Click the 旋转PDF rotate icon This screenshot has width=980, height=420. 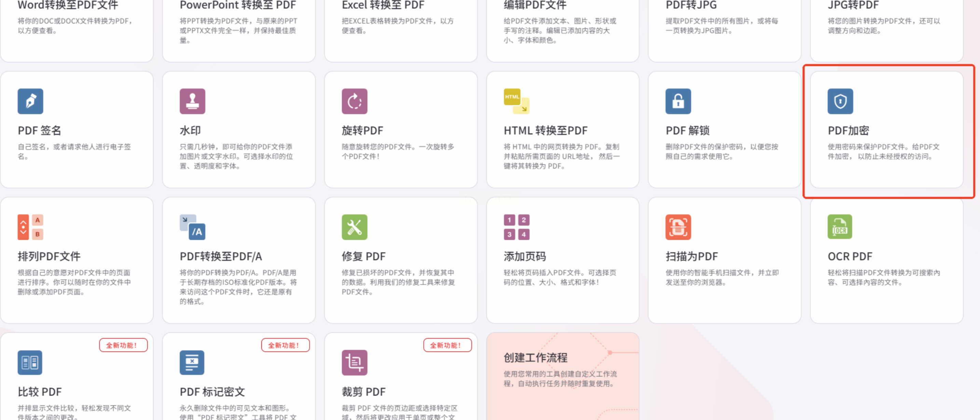point(354,101)
